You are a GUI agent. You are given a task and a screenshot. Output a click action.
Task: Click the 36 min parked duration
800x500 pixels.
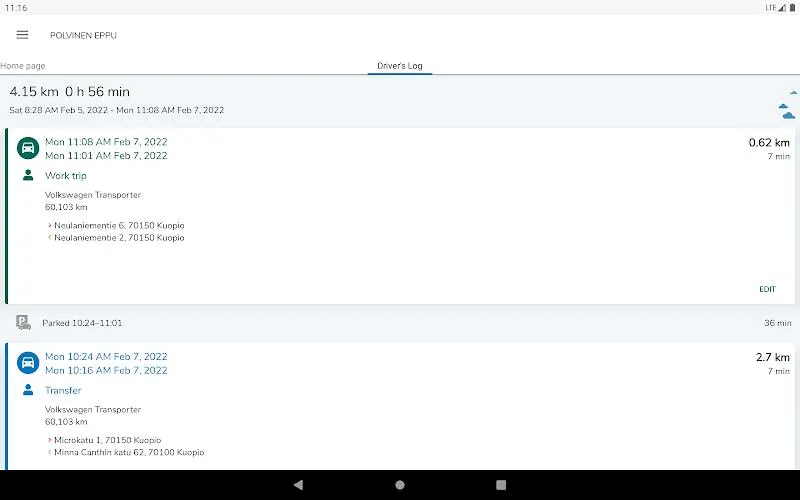pyautogui.click(x=778, y=323)
